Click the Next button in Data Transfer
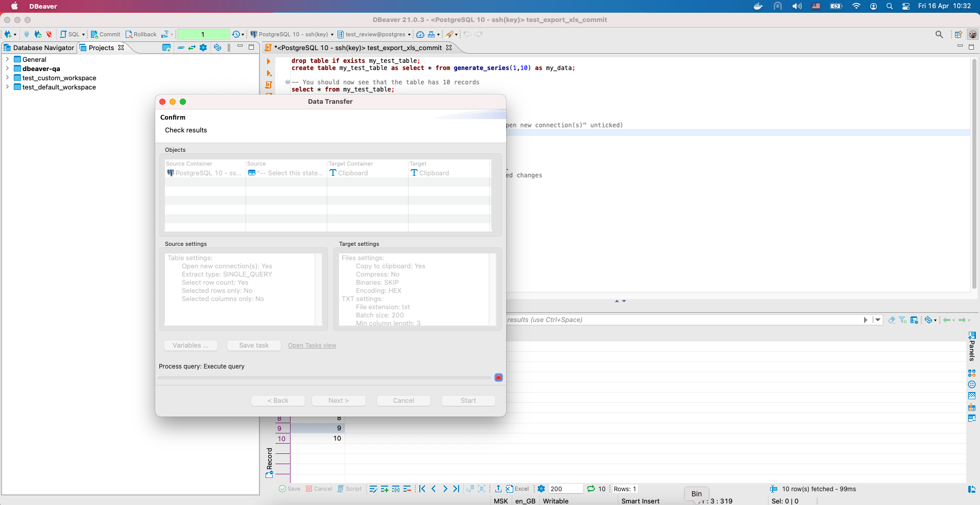 coord(338,400)
